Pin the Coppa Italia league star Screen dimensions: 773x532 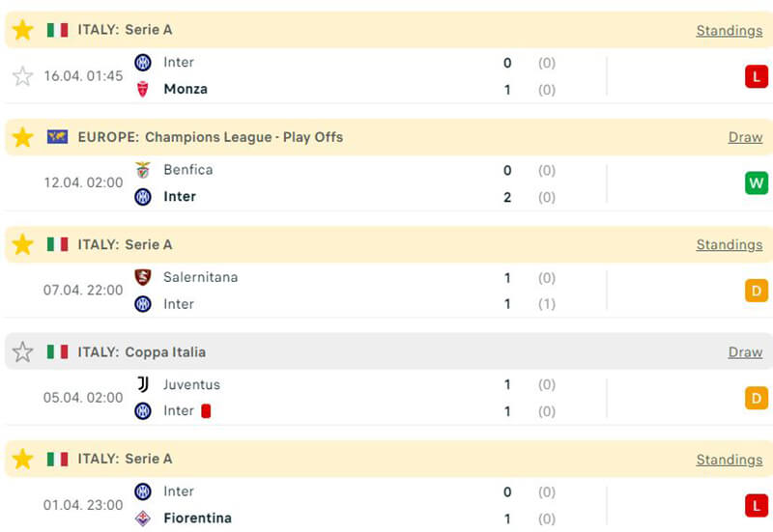pyautogui.click(x=22, y=352)
